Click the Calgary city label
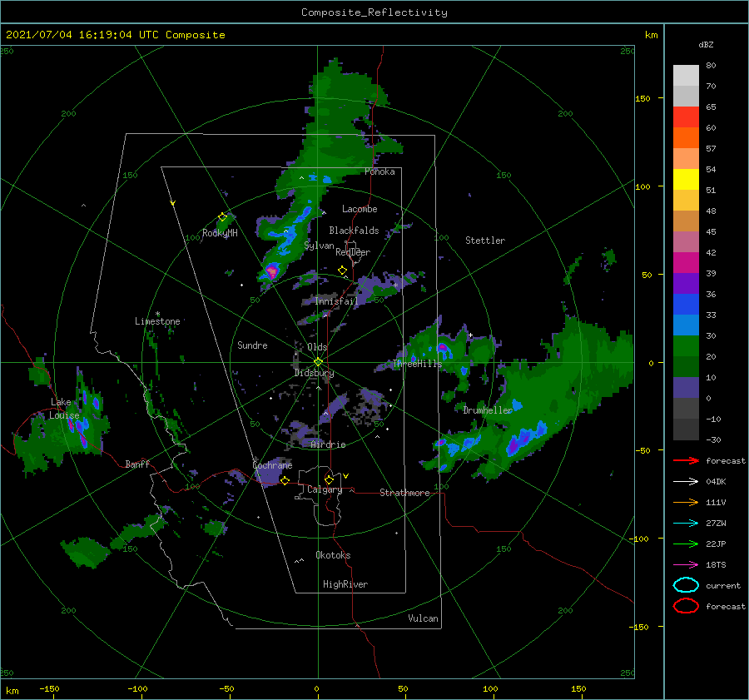This screenshot has height=700, width=749. (325, 489)
